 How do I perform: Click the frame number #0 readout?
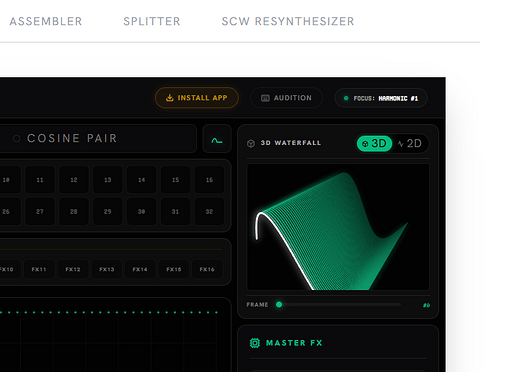coord(426,305)
